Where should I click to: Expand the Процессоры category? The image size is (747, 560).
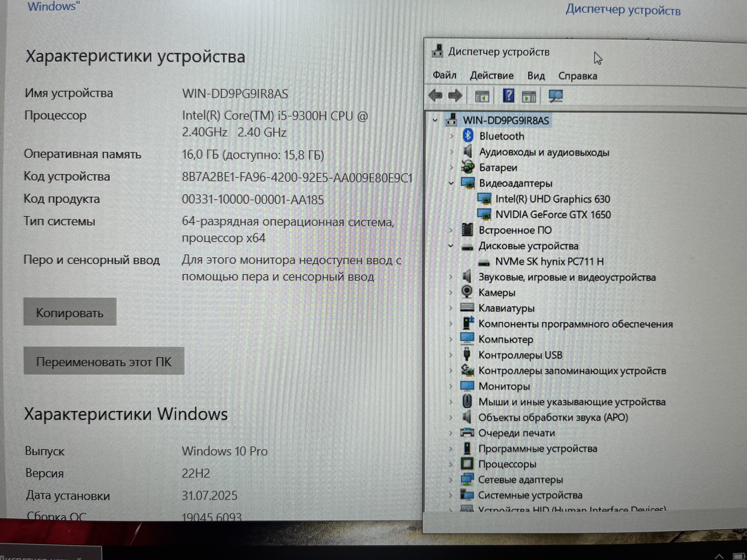(x=451, y=464)
